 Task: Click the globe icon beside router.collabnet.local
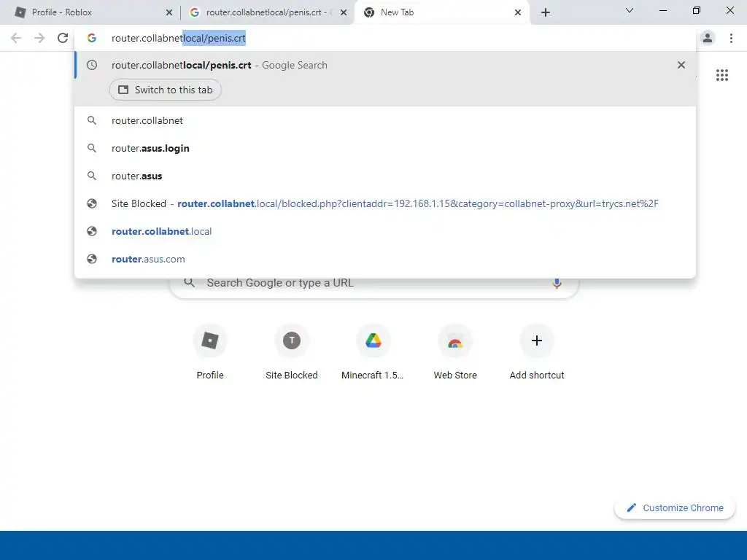[x=92, y=231]
